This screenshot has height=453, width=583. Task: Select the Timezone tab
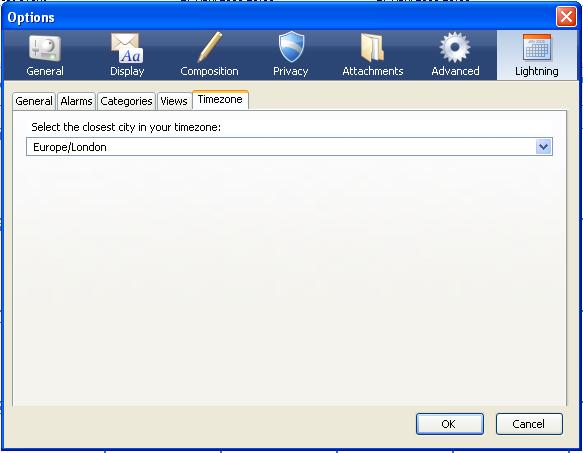click(220, 100)
